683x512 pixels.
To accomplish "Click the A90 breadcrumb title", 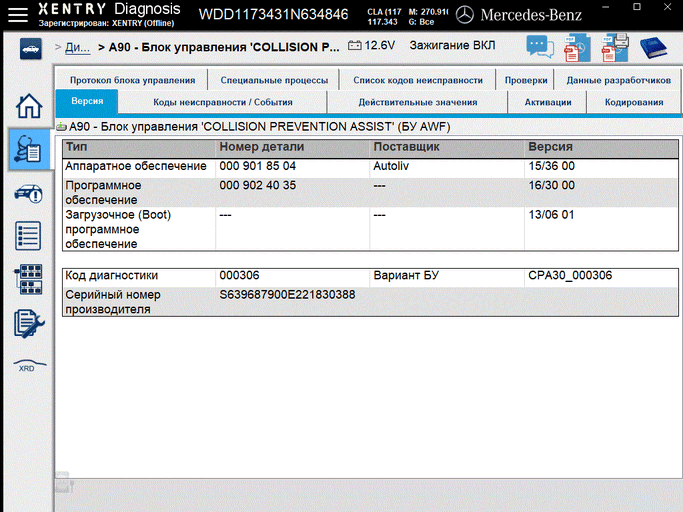I will (223, 47).
